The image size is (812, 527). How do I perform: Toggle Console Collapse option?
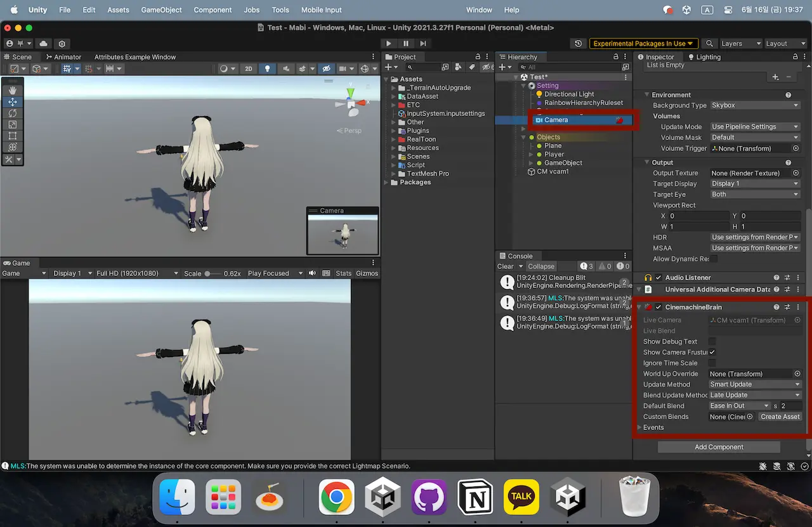coord(541,266)
